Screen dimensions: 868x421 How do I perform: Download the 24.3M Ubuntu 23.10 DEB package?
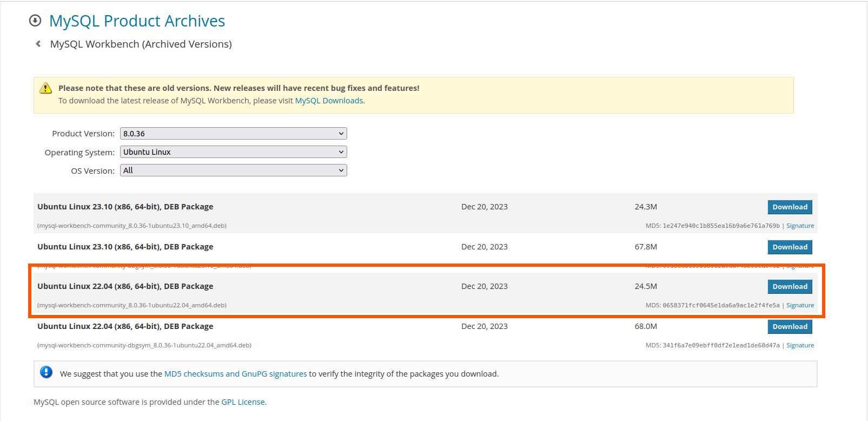pos(790,207)
